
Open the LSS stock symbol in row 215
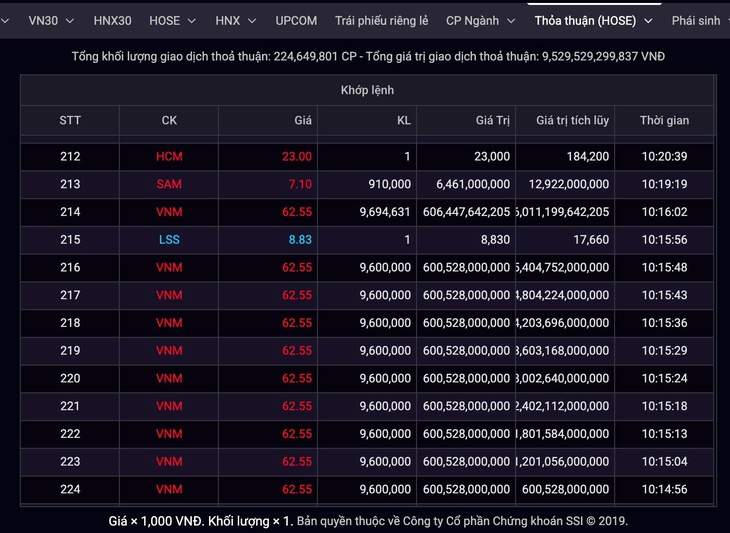[x=169, y=240]
